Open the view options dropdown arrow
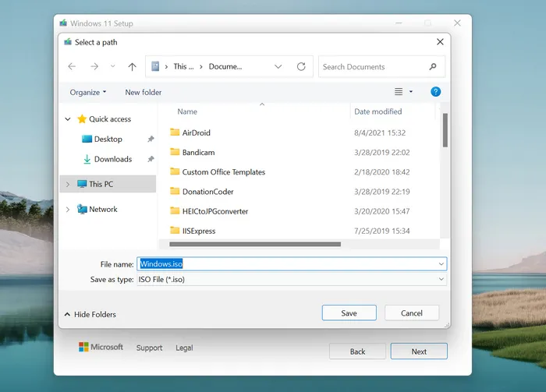Screen dimensions: 546x392 [x=411, y=91]
